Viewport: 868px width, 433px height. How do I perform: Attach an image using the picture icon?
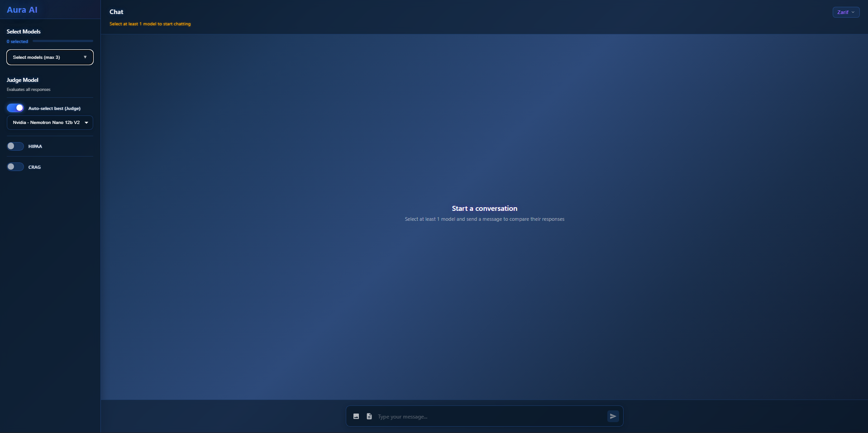[x=356, y=416]
